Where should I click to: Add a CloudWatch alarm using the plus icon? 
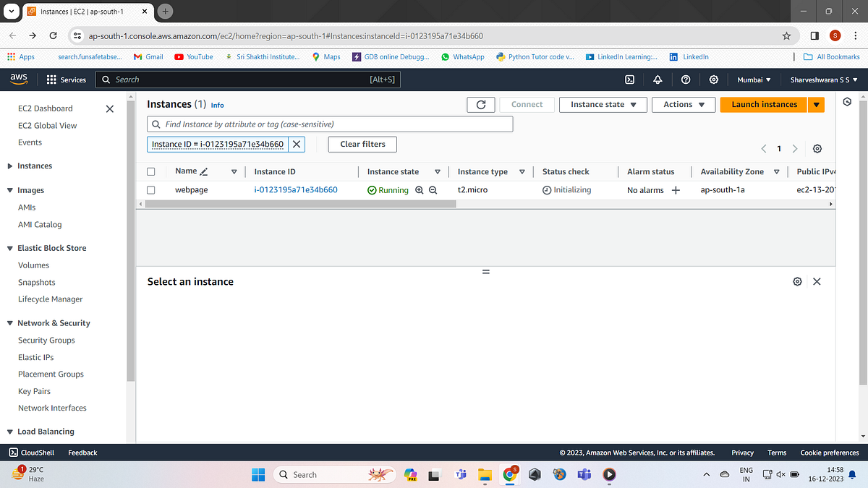[676, 189]
